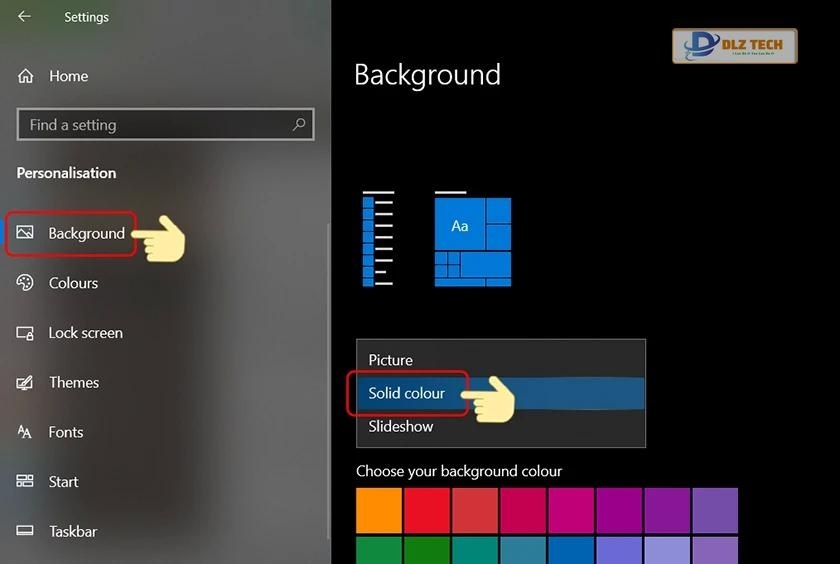
Task: Go to Themes settings label
Action: pos(74,383)
